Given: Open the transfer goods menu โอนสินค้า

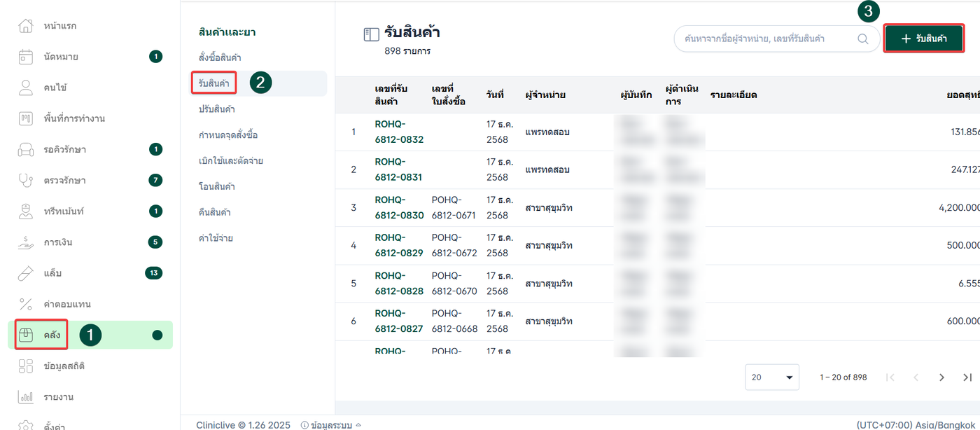Looking at the screenshot, I should (x=216, y=186).
